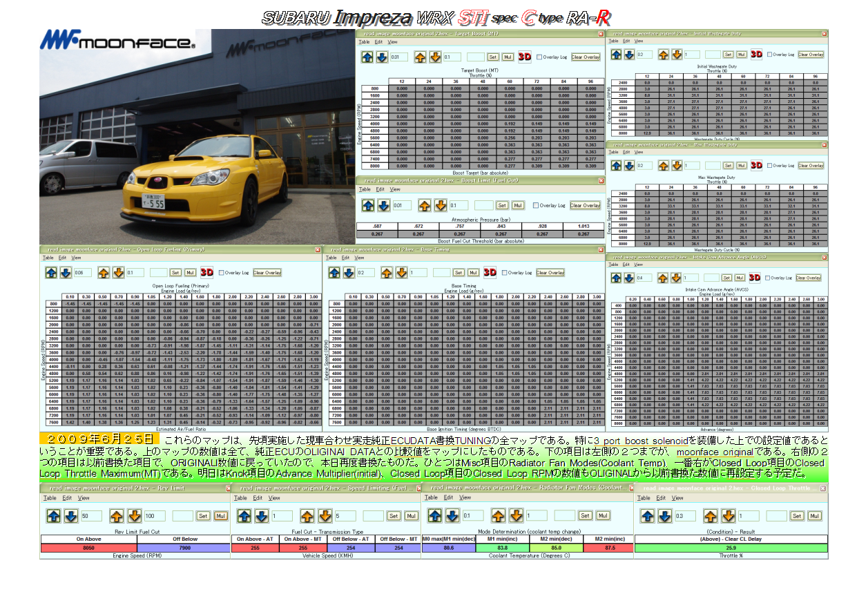Click the set-value input field in Target Boost window
The height and width of the screenshot is (594, 868).
[476, 57]
